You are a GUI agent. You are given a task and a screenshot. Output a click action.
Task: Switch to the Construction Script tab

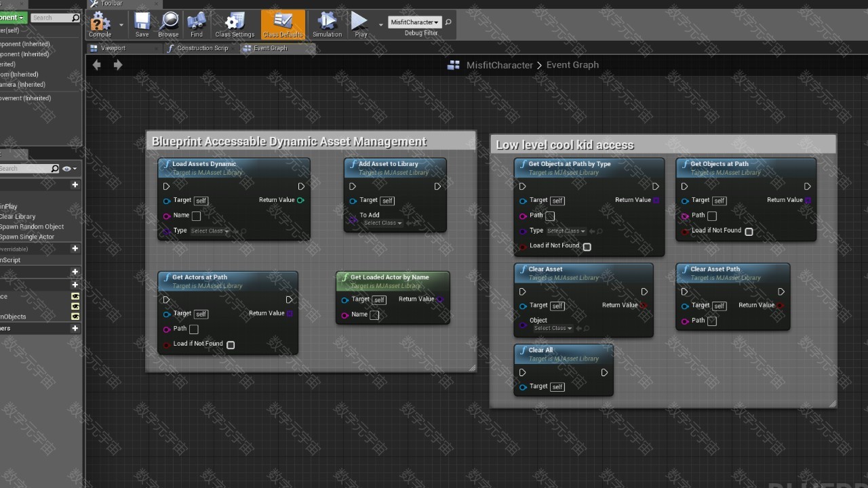pos(201,48)
